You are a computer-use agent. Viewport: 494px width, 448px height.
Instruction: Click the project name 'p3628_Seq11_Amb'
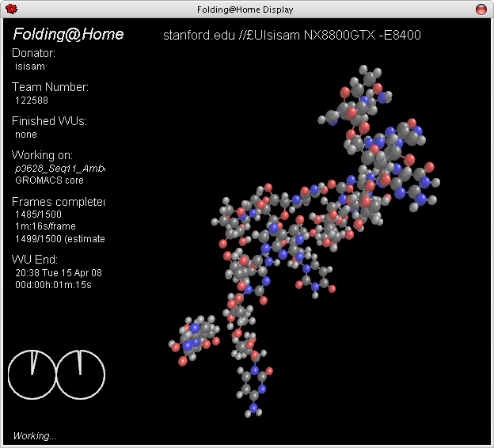coord(60,169)
